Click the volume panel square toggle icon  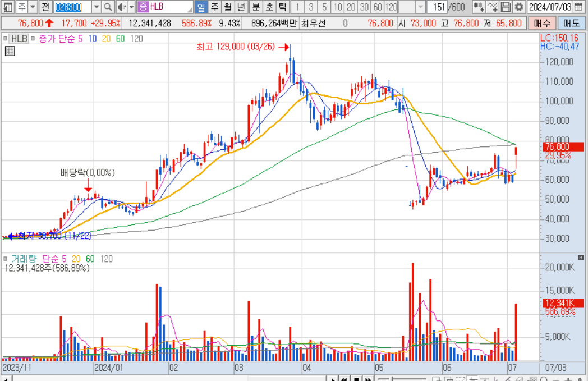click(x=5, y=259)
